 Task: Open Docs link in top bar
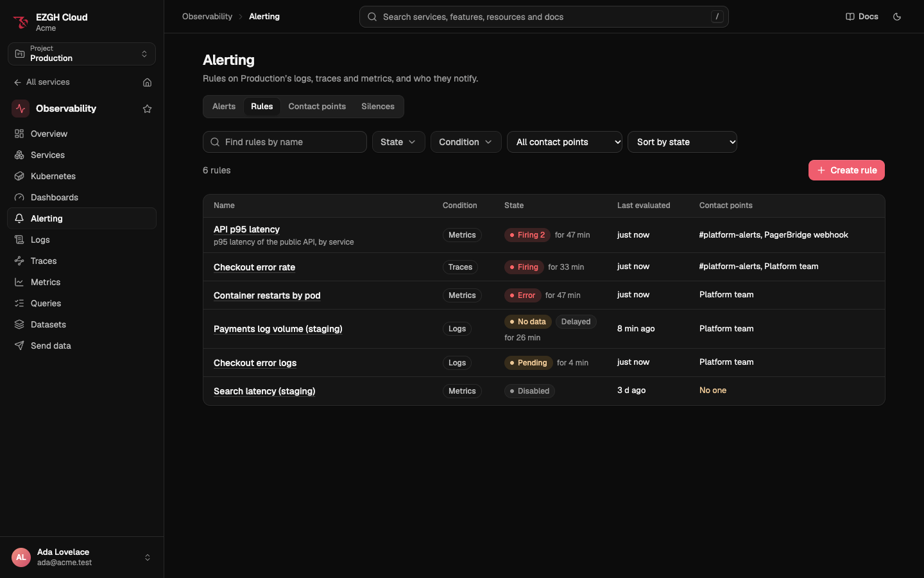click(862, 17)
